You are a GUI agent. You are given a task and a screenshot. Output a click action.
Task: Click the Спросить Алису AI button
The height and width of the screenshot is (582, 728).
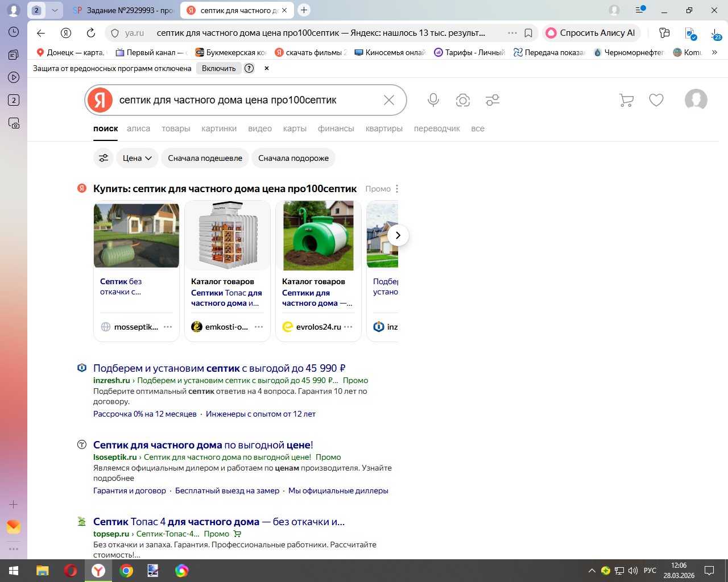(x=591, y=33)
